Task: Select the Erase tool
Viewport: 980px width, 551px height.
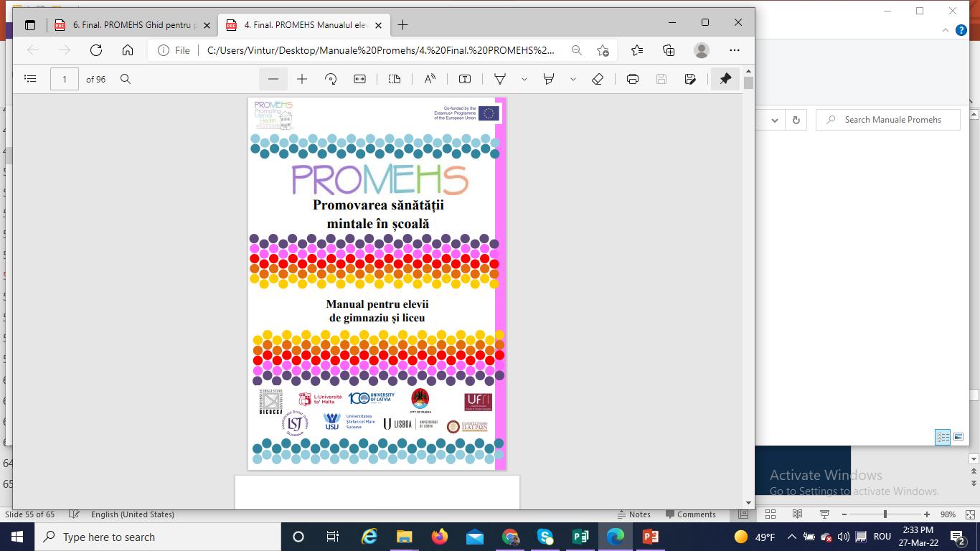Action: tap(598, 79)
